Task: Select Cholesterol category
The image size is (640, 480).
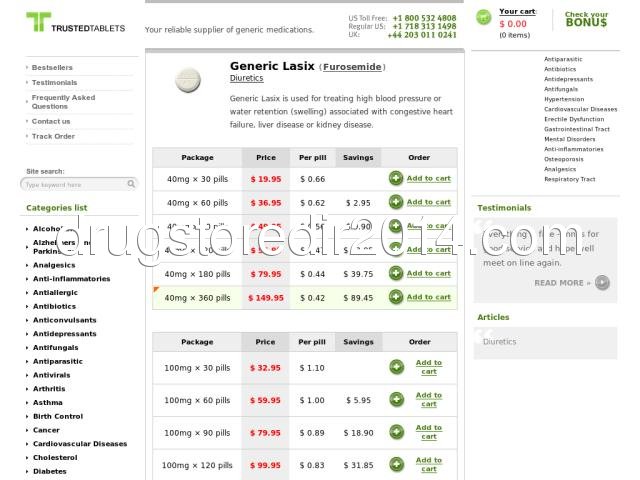Action: [x=55, y=458]
